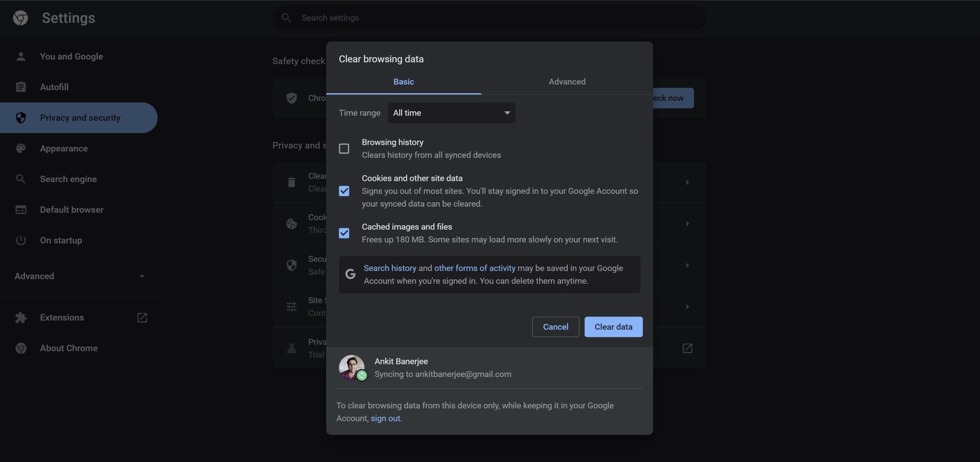Open the Extensions external link icon

click(142, 318)
